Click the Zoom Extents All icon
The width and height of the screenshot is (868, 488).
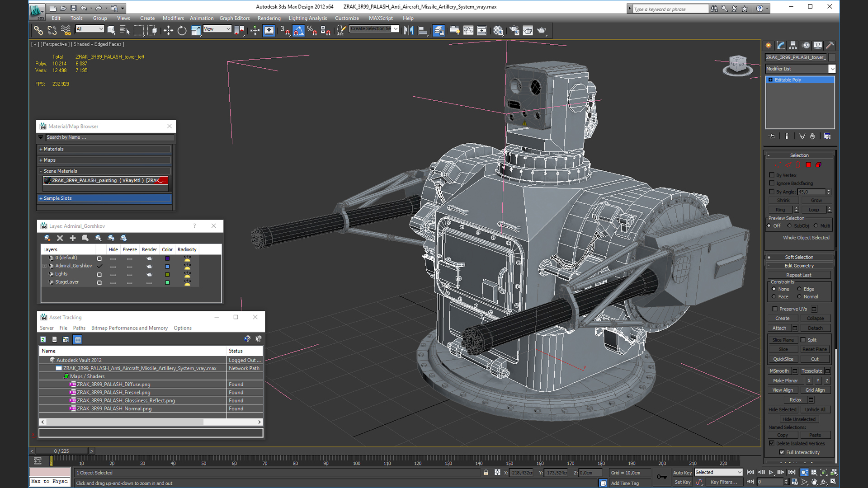(834, 472)
